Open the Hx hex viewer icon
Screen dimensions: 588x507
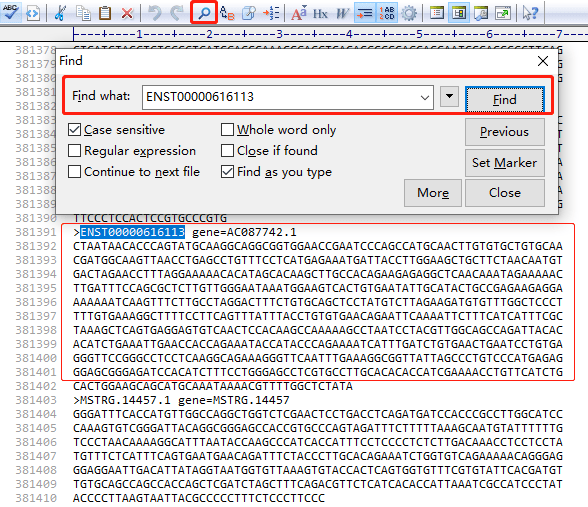320,14
